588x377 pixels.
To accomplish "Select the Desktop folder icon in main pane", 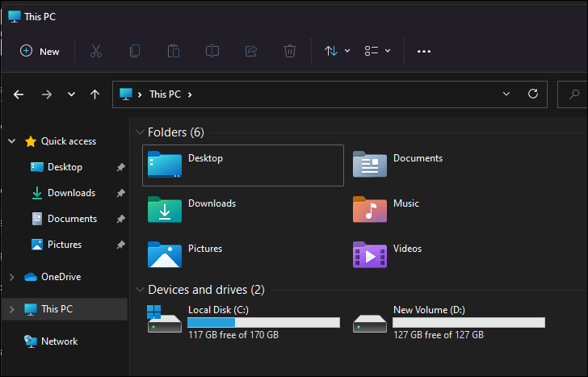I will coord(165,164).
